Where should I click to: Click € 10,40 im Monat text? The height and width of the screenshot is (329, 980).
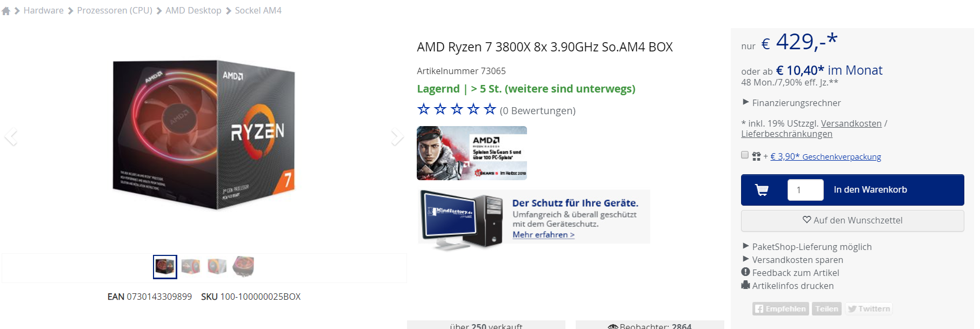tap(829, 70)
